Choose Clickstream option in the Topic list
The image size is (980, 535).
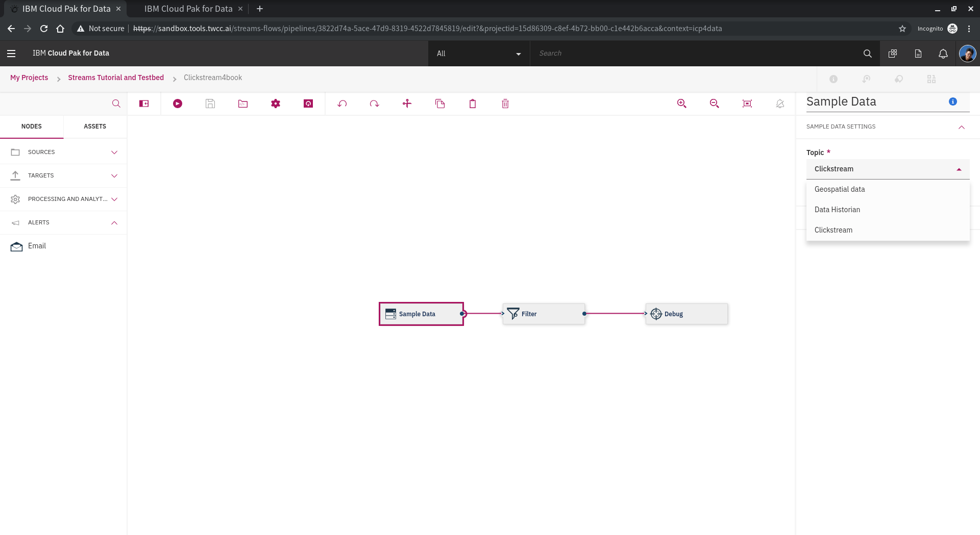click(888, 230)
